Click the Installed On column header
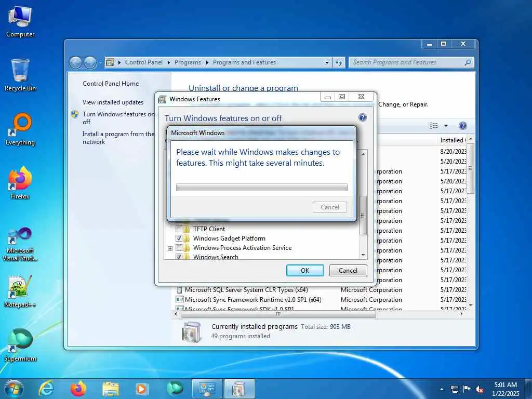This screenshot has height=399, width=532. coord(453,140)
